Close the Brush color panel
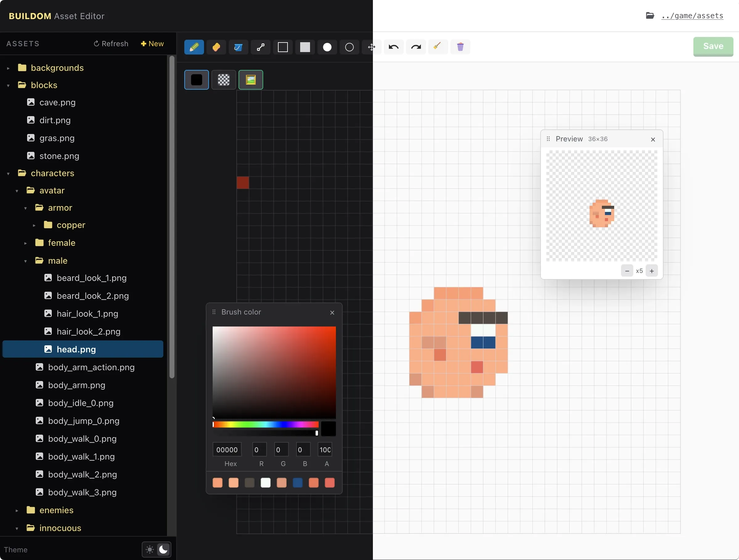The image size is (739, 560). point(332,313)
